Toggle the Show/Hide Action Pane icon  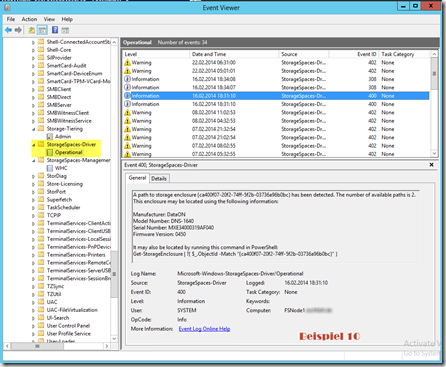tap(65, 30)
